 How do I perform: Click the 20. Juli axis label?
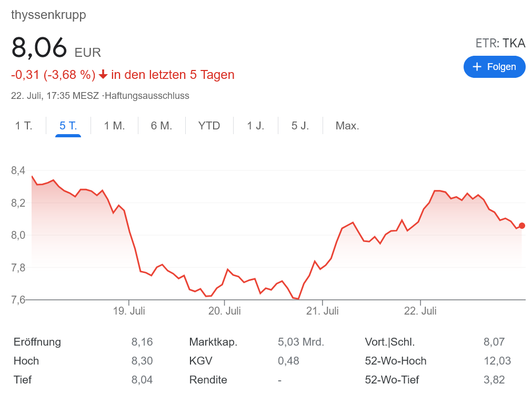(225, 311)
